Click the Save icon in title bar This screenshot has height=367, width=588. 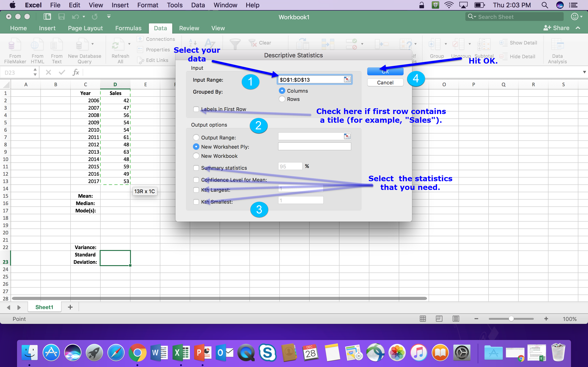click(61, 17)
